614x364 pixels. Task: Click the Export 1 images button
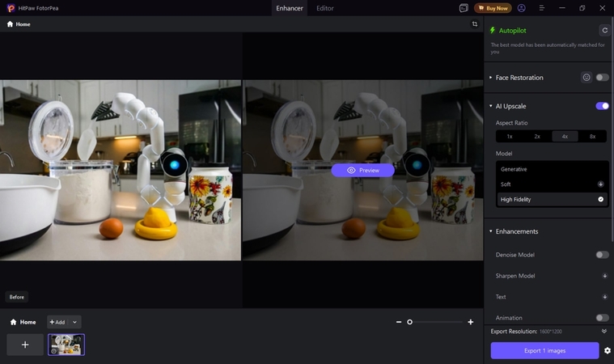point(544,350)
